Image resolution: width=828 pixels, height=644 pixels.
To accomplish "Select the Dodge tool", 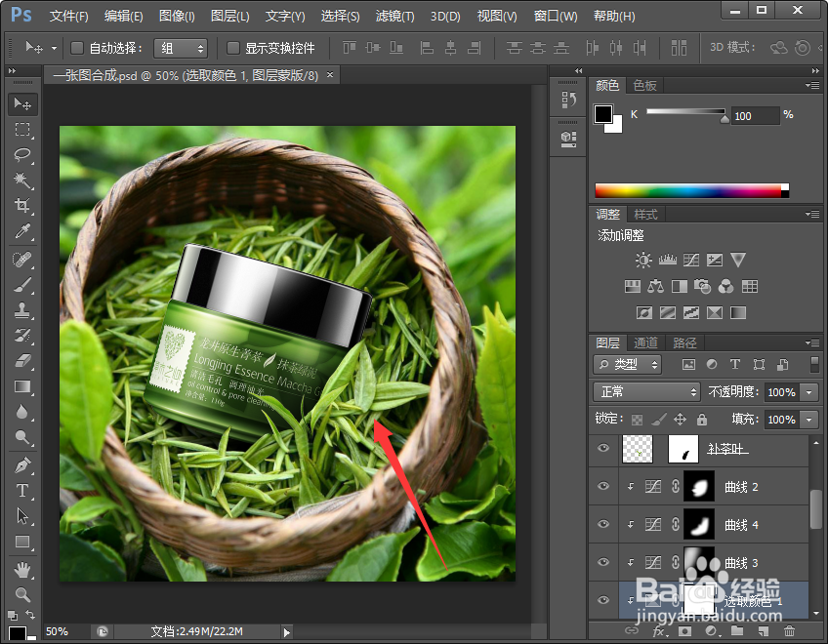I will (22, 437).
